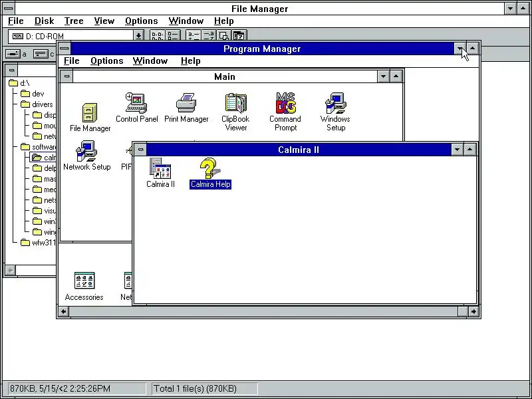This screenshot has height=399, width=532.
Task: Click status bar text '870KB, 5/15/<2 2:25:26PM'
Action: pyautogui.click(x=60, y=388)
